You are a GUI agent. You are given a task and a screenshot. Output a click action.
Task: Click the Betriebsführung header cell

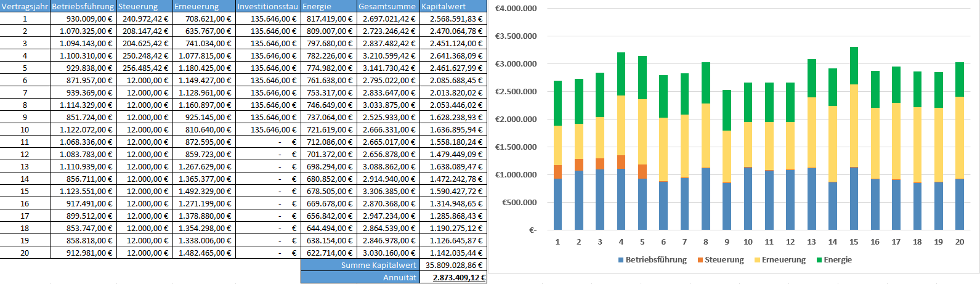[83, 6]
